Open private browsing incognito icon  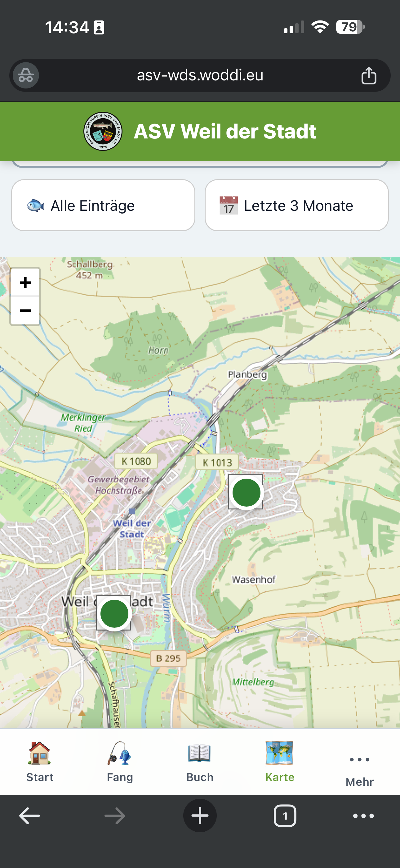[x=26, y=75]
